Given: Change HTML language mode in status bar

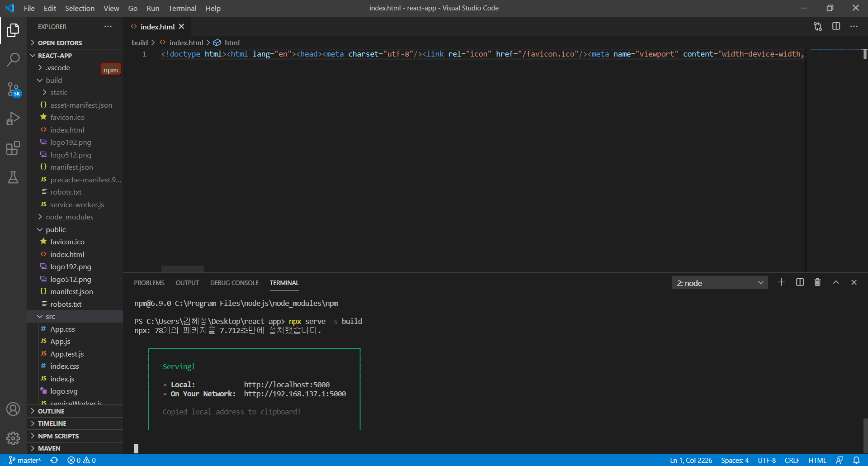Looking at the screenshot, I should click(817, 460).
